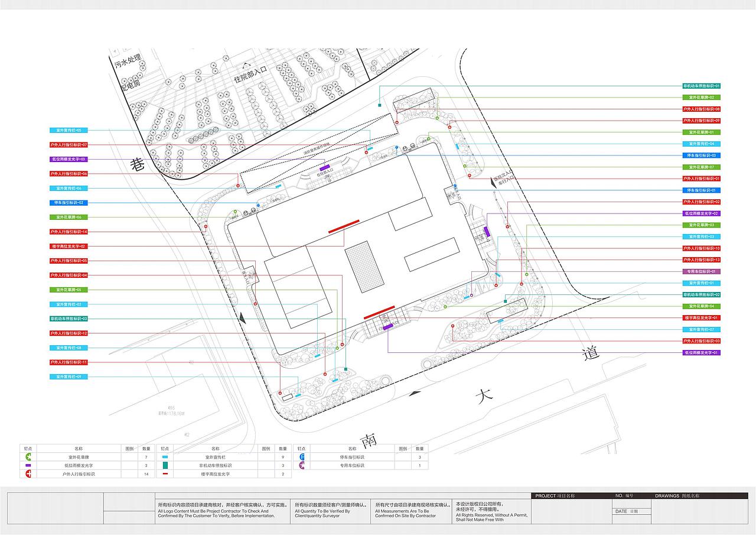Image resolution: width=756 pixels, height=535 pixels.
Task: Select the 楼宇高位发光字-02 red label
Action: [69, 246]
